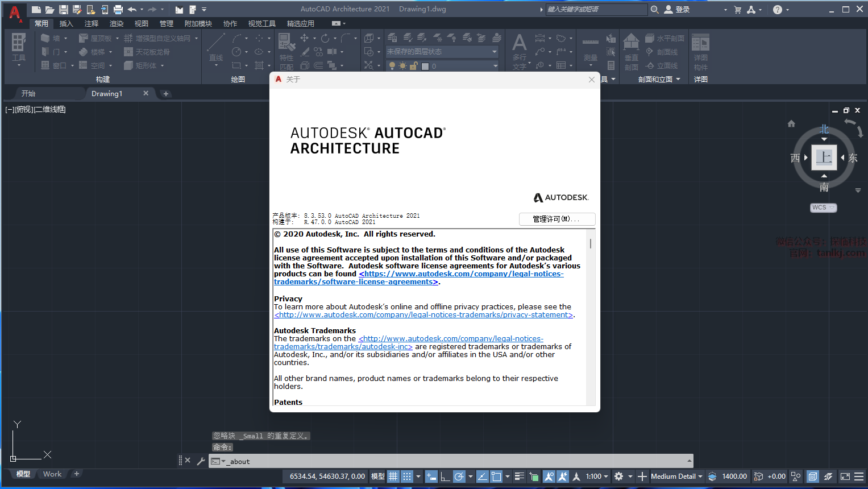Image resolution: width=868 pixels, height=489 pixels.
Task: Open the Autodesk App Store cart icon
Action: tap(738, 10)
